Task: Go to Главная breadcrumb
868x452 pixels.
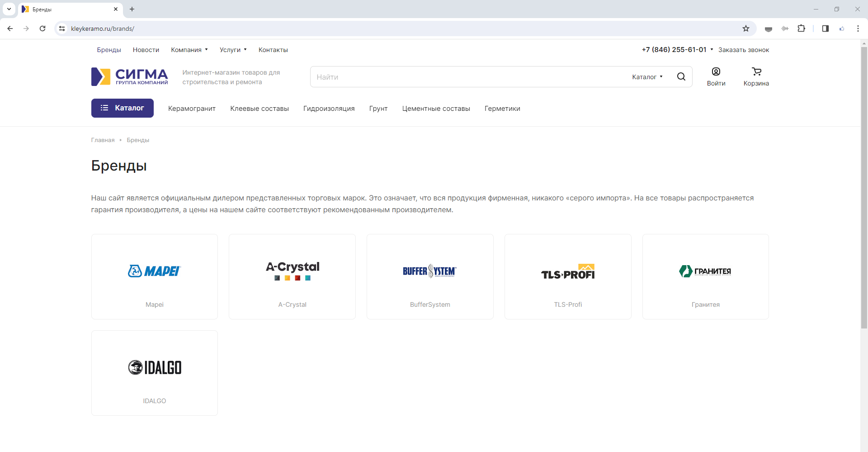Action: coord(103,140)
